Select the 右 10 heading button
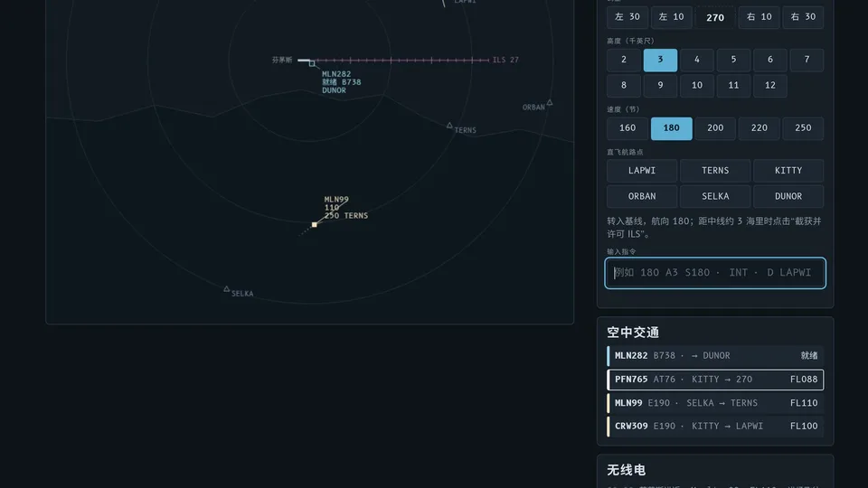This screenshot has width=868, height=488. click(x=759, y=17)
